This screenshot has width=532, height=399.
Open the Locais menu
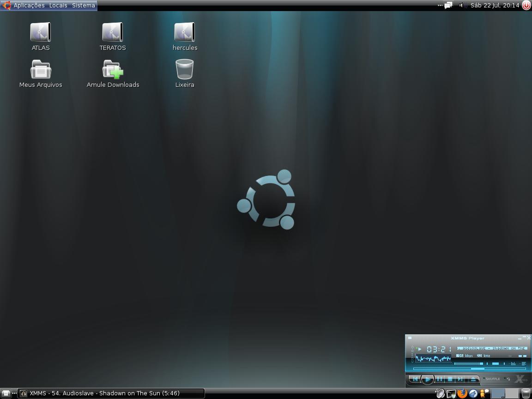[x=58, y=6]
